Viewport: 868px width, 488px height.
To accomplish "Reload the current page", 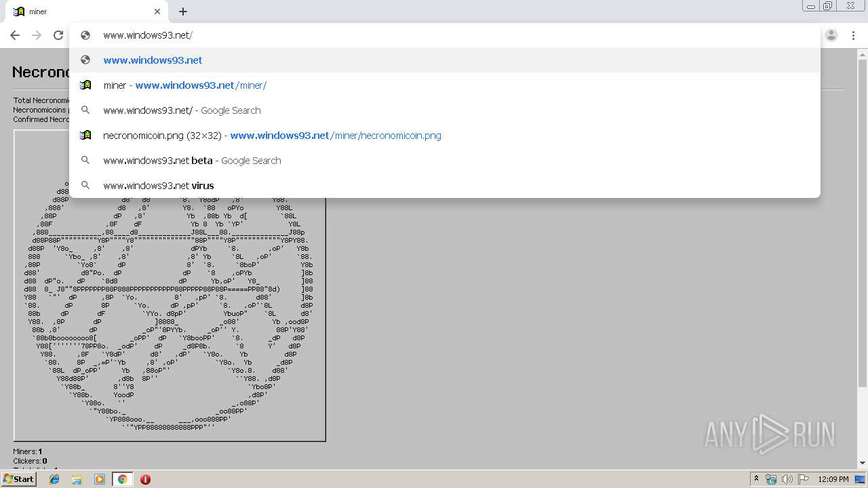I will point(58,35).
